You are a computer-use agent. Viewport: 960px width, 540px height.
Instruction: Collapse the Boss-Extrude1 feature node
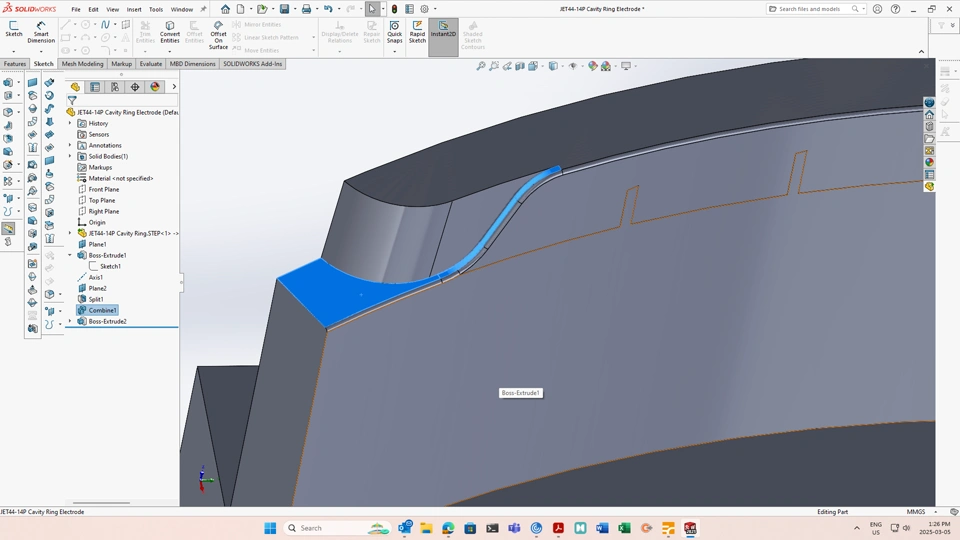(x=70, y=255)
